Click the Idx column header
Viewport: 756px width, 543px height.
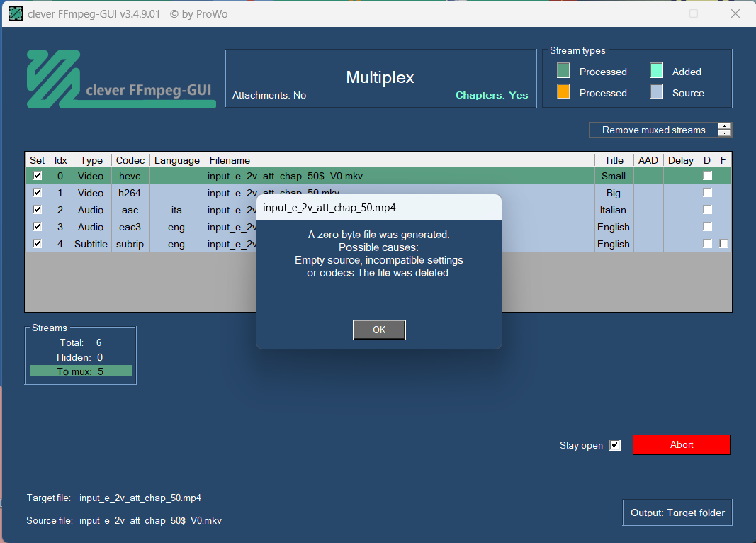(x=60, y=160)
